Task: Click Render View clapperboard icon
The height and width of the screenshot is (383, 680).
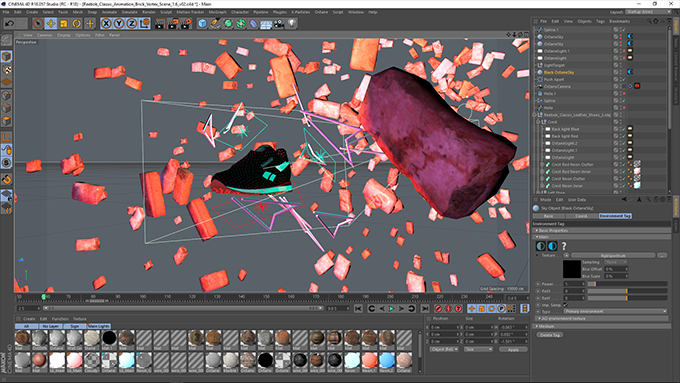Action: (160, 23)
